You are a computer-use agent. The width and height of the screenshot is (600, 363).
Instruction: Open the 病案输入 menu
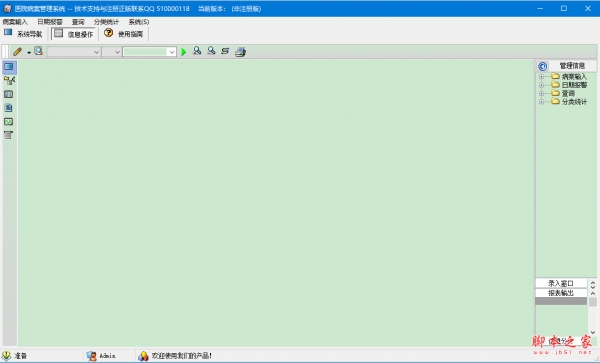click(15, 22)
